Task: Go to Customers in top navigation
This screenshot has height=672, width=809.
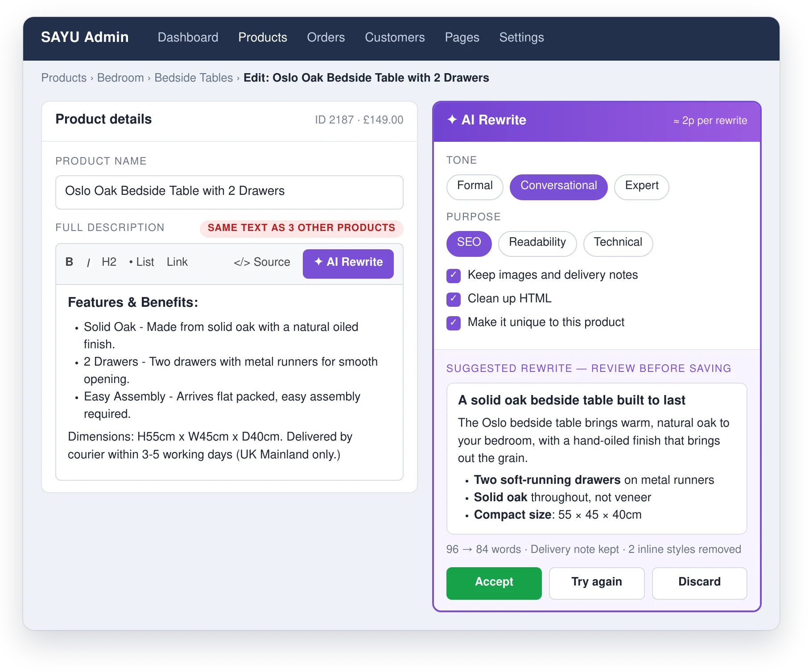Action: [395, 37]
